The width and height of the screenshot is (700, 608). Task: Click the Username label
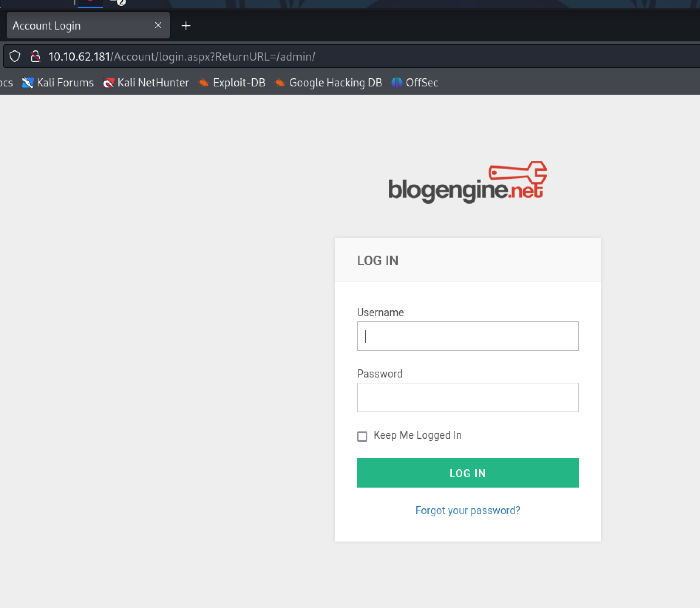(x=380, y=312)
